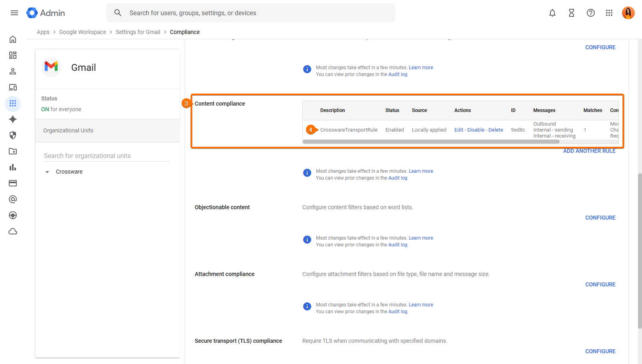
Task: Open Dashboard in the left sidebar
Action: [13, 55]
